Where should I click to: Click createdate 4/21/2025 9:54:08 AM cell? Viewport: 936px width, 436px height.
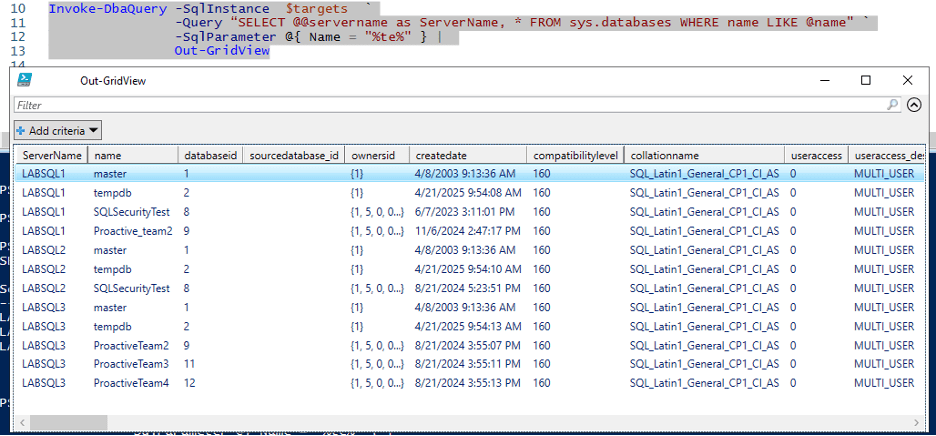(x=468, y=193)
